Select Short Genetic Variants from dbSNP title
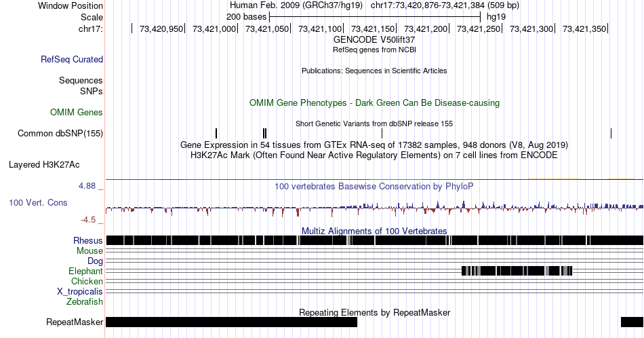 [374, 124]
